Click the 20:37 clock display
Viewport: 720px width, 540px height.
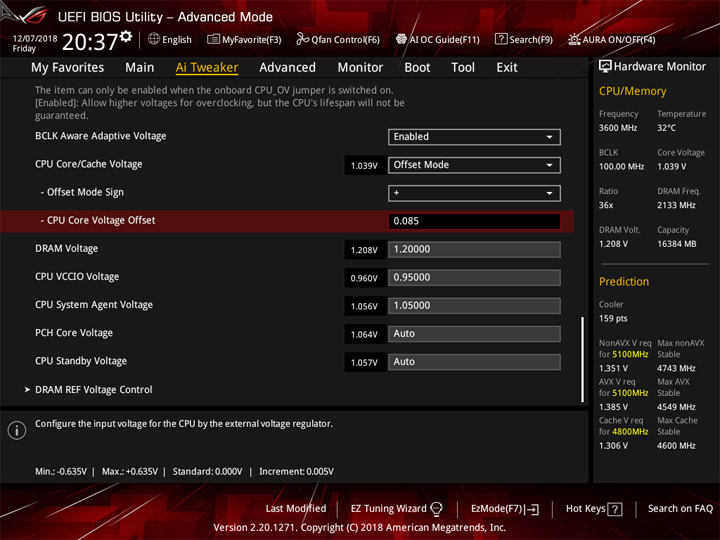pos(90,42)
